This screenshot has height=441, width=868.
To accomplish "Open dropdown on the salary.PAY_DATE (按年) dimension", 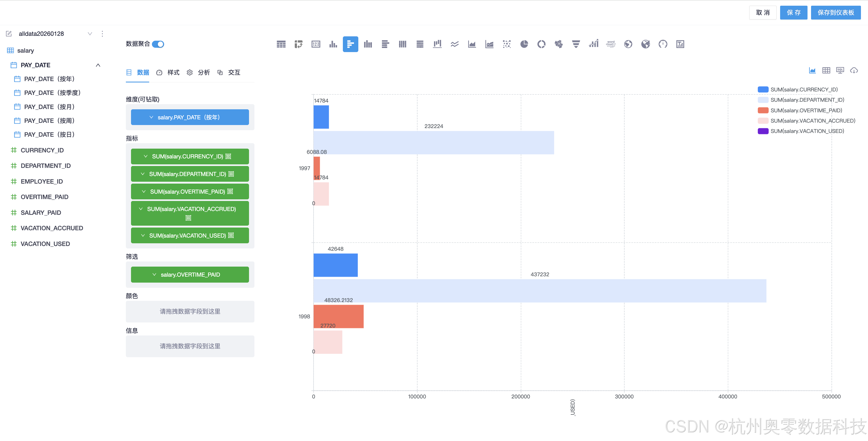I will coord(151,117).
